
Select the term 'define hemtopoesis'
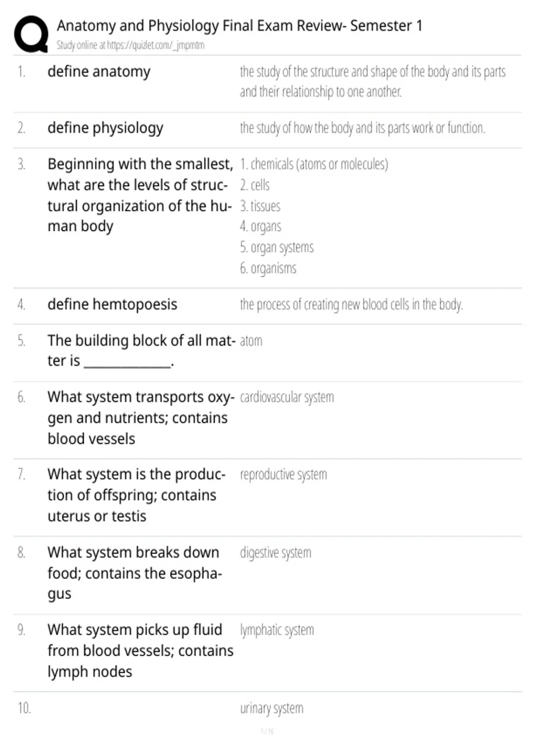coord(112,305)
